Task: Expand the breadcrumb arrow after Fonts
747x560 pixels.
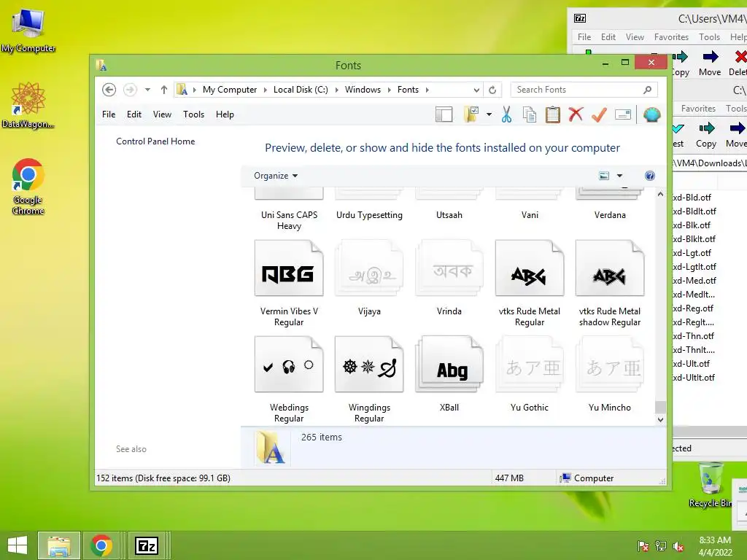Action: point(427,90)
